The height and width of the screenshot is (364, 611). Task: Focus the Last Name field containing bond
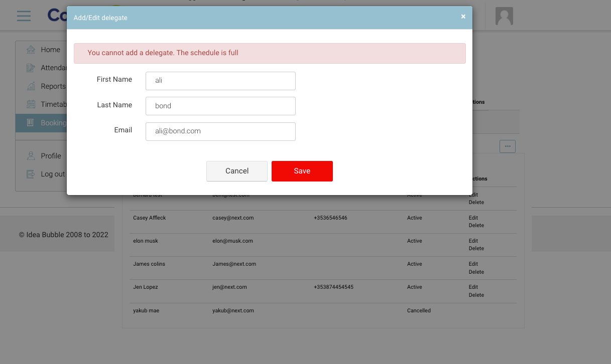220,106
